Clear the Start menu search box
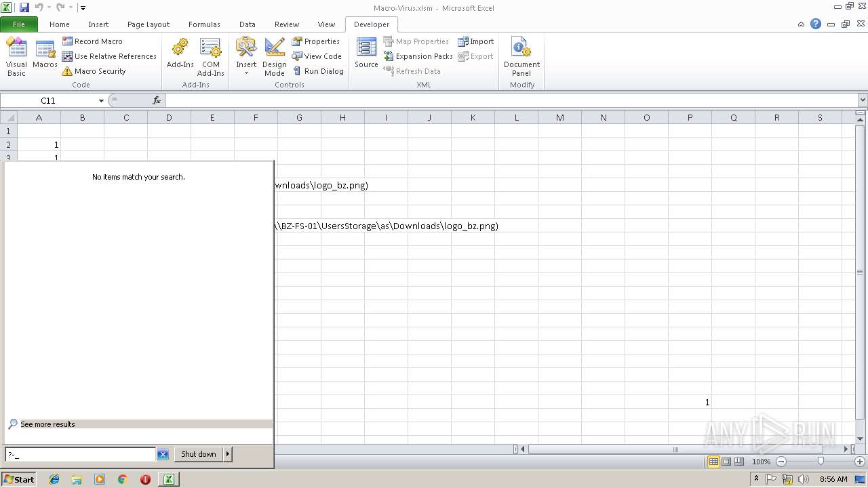Image resolution: width=868 pixels, height=488 pixels. 163,454
